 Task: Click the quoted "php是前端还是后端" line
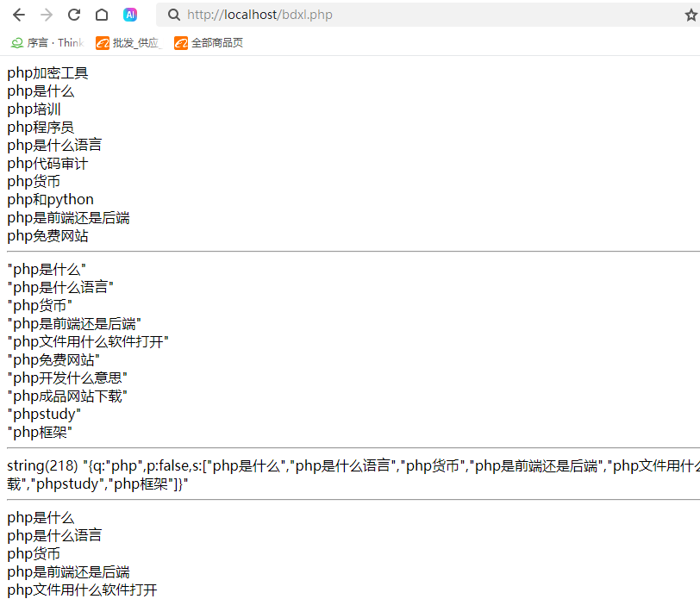tap(74, 323)
